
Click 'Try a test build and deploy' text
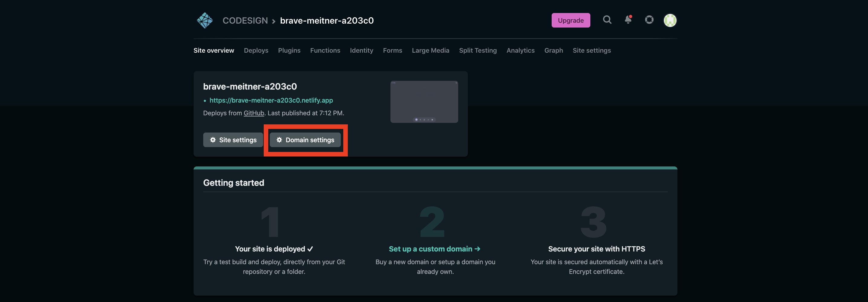point(274,267)
